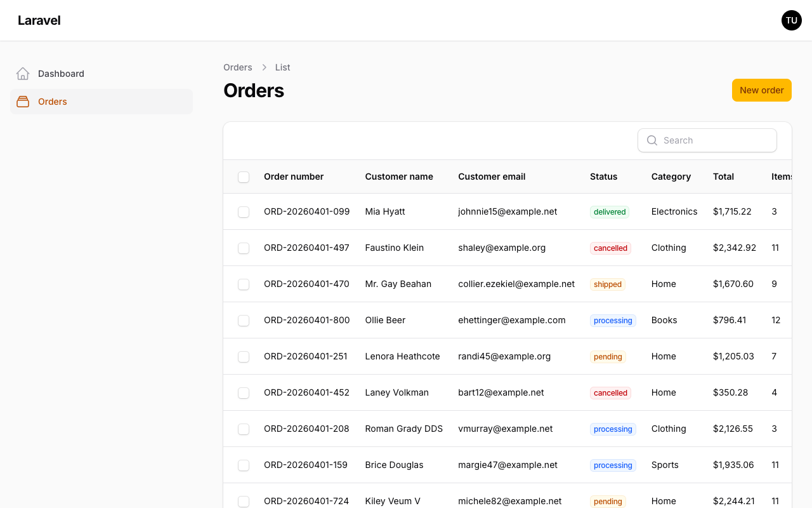Open the TU user avatar menu
The image size is (812, 508).
pyautogui.click(x=791, y=20)
